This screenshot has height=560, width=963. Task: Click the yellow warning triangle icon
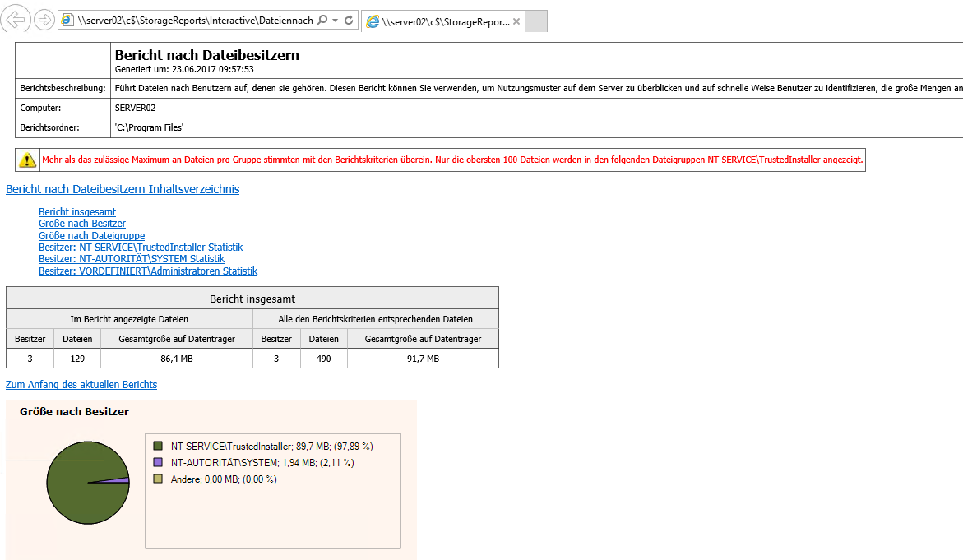(x=28, y=160)
